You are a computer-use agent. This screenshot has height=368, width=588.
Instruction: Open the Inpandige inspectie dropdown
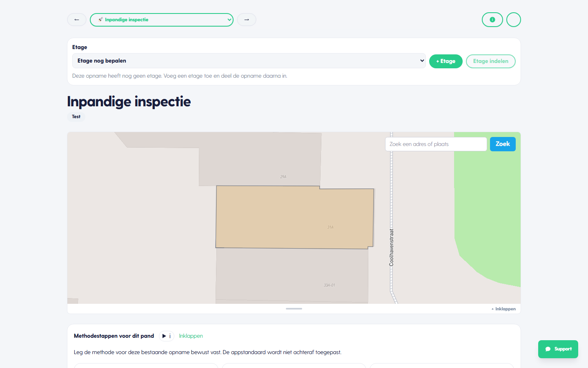pyautogui.click(x=162, y=20)
